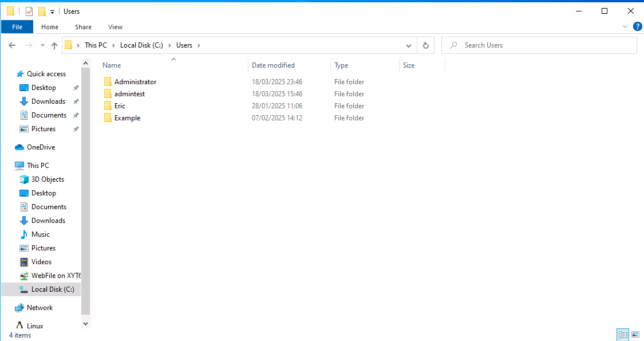Open 3D Objects in navigation pane

pyautogui.click(x=48, y=179)
